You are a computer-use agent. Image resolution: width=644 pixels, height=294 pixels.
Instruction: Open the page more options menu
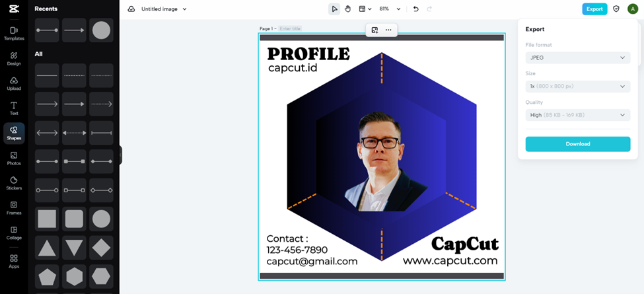[x=388, y=30]
